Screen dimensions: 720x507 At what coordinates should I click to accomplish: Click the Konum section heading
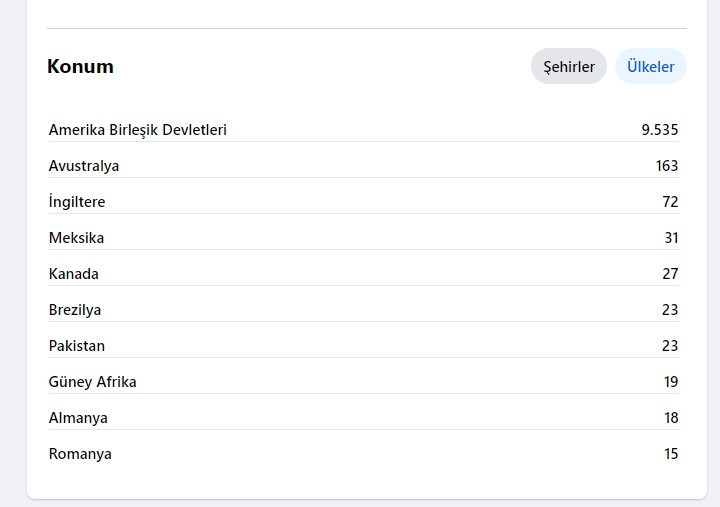[80, 67]
